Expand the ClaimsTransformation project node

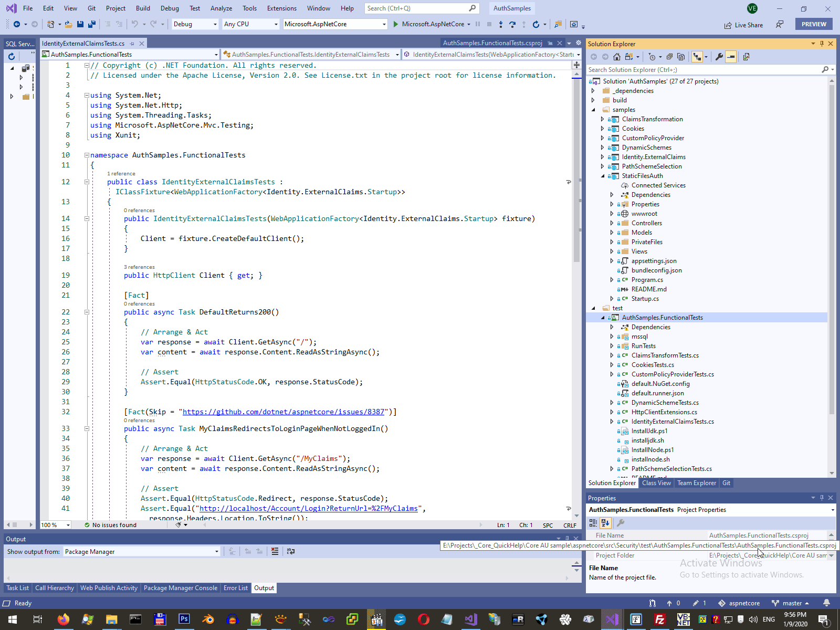(602, 119)
